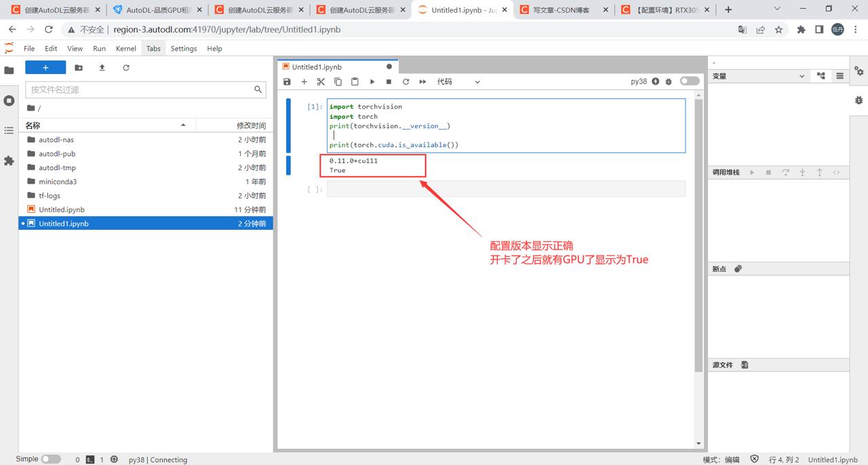Screen dimensions: 868x465
Task: Switch variables to table view
Action: tap(840, 76)
